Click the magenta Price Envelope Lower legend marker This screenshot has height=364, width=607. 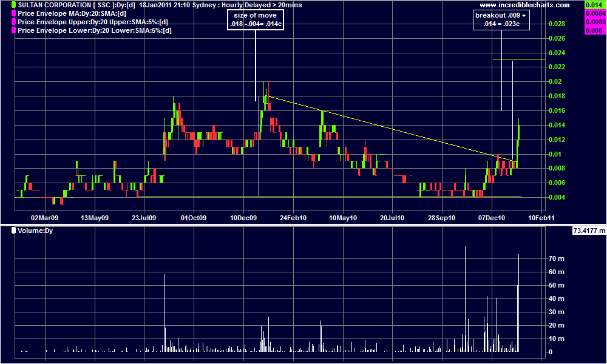pos(13,30)
